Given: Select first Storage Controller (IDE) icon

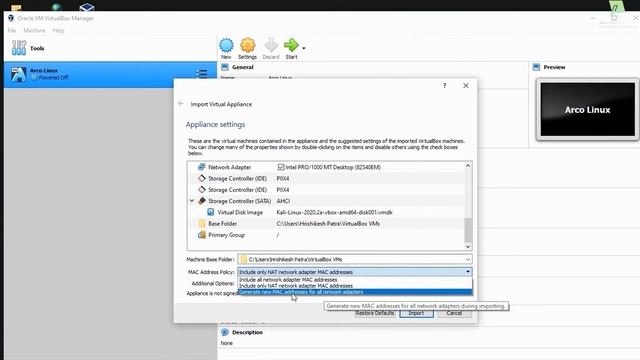Looking at the screenshot, I should (202, 178).
